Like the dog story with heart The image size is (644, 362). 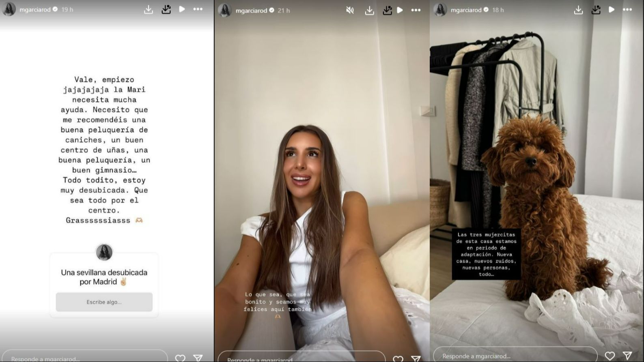[x=610, y=356]
